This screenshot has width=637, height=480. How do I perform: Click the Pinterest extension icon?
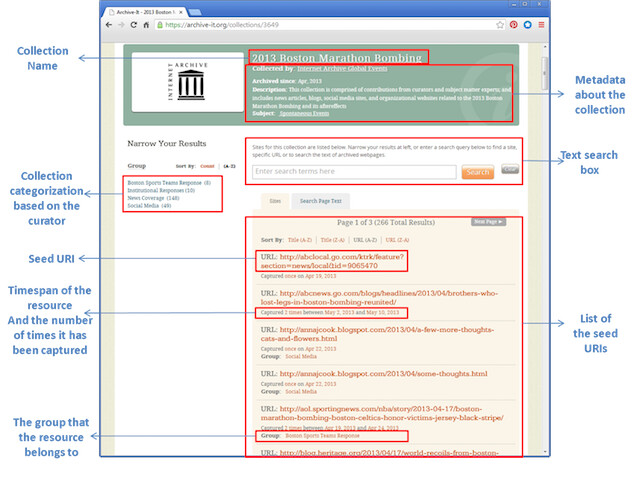click(x=514, y=25)
